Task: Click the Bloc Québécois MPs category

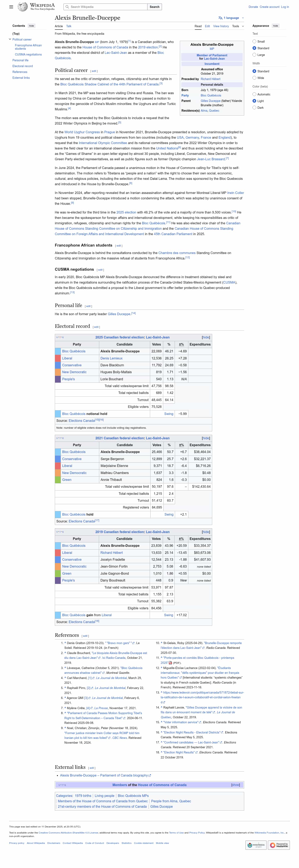Action: point(133,796)
